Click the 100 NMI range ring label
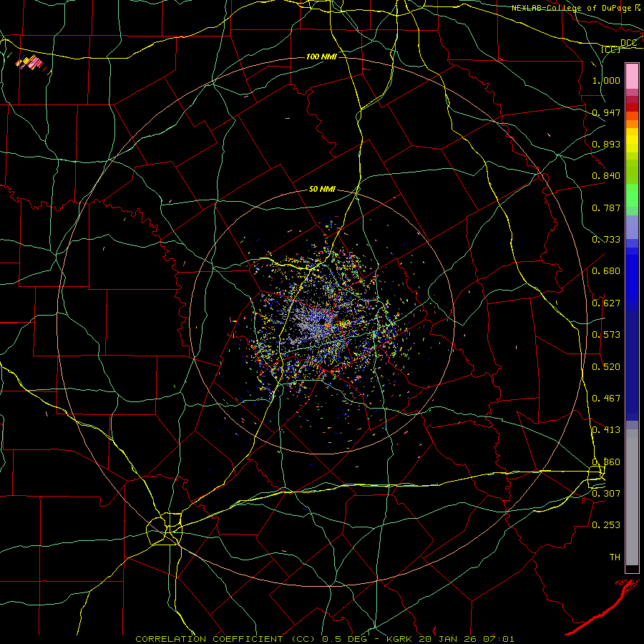Viewport: 644px width, 644px height. (x=321, y=57)
